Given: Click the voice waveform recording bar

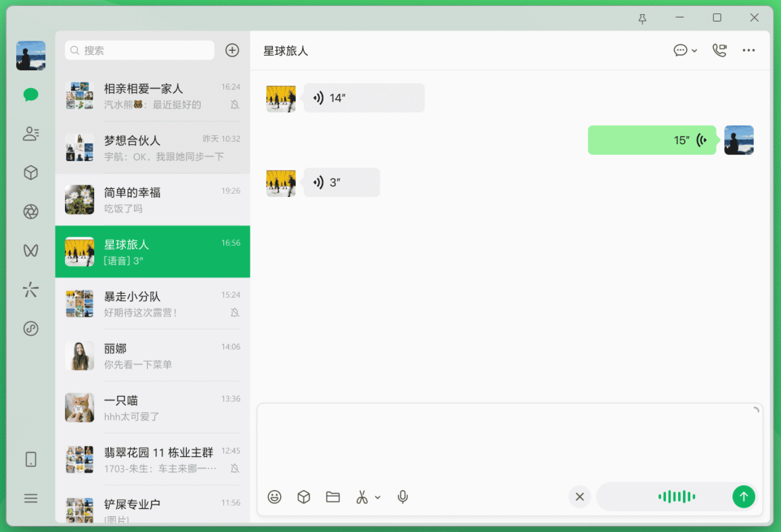Looking at the screenshot, I should pyautogui.click(x=676, y=497).
